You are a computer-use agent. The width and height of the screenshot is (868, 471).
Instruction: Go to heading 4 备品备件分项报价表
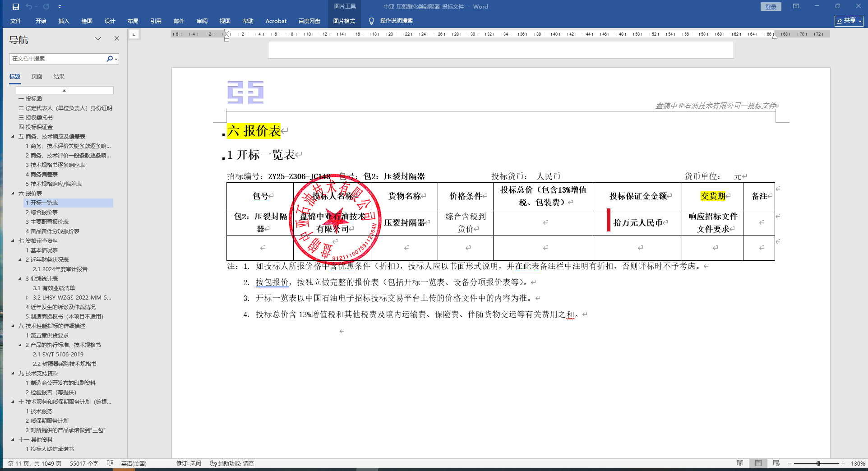pos(52,231)
